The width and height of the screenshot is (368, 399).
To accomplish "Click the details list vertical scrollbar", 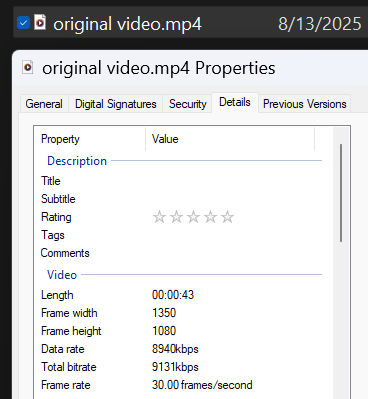I will [x=341, y=193].
